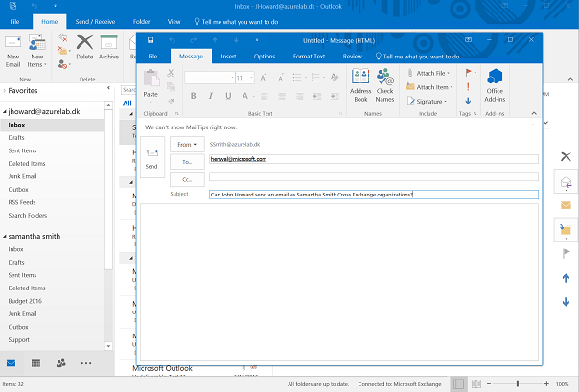The width and height of the screenshot is (579, 392).
Task: Toggle Italic formatting
Action: tap(211, 96)
